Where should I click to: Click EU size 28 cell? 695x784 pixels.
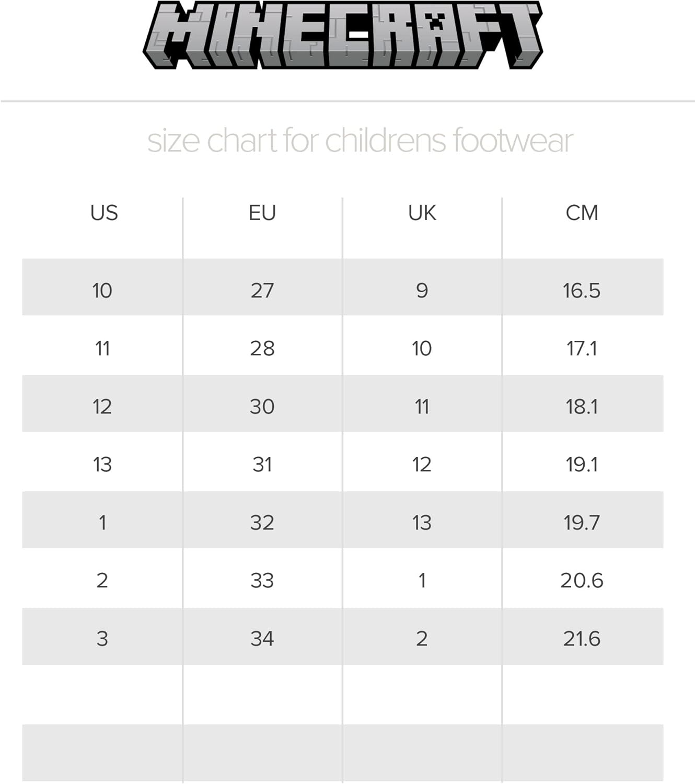(x=262, y=348)
